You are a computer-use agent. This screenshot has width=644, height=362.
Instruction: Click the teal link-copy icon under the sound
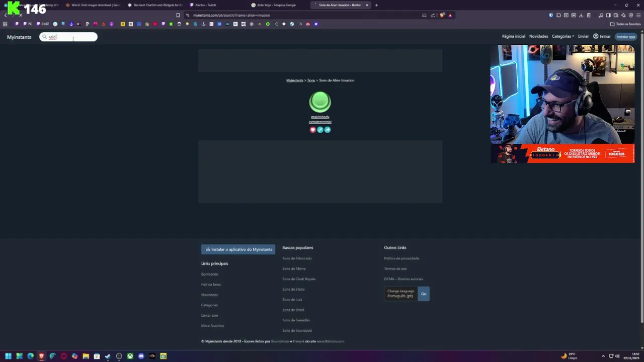(320, 130)
